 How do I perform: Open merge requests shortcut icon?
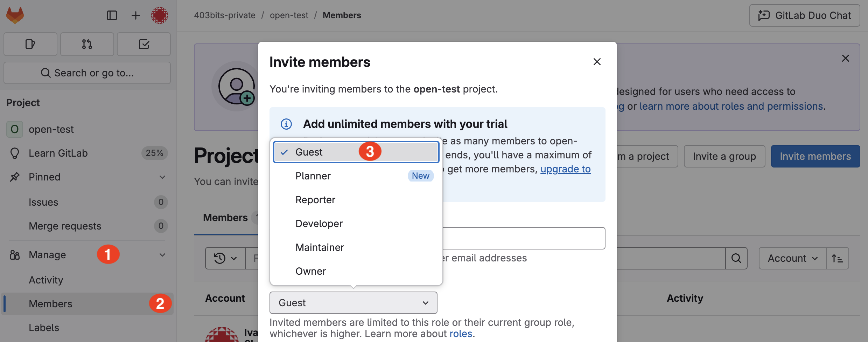click(87, 44)
